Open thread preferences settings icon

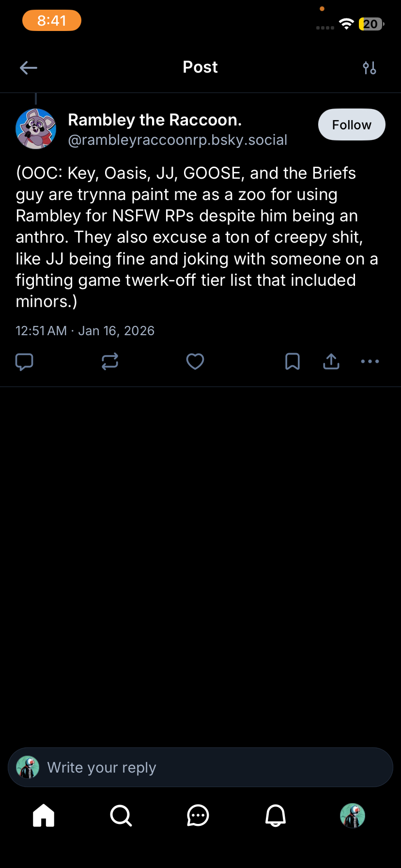pyautogui.click(x=370, y=68)
